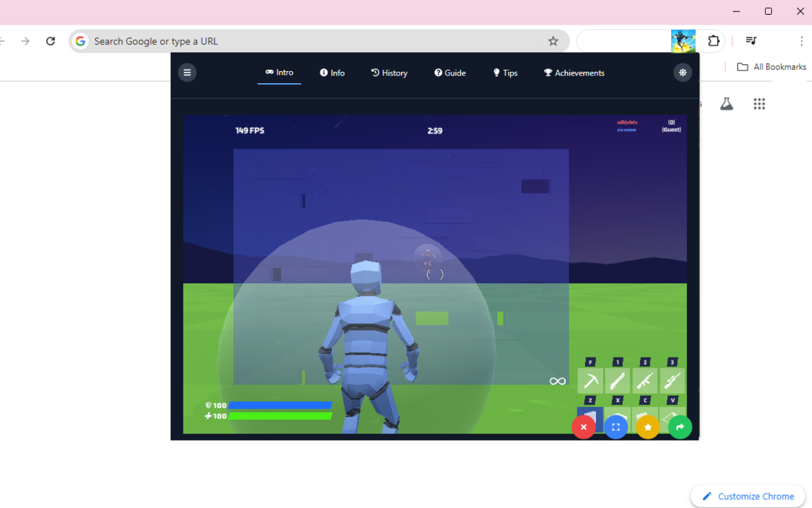The image size is (812, 508).
Task: Open the Chrome Extensions puzzle menu
Action: coord(714,41)
